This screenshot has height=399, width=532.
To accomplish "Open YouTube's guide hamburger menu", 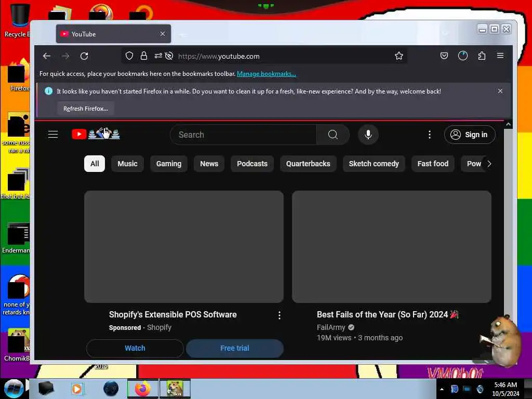I will pyautogui.click(x=53, y=135).
